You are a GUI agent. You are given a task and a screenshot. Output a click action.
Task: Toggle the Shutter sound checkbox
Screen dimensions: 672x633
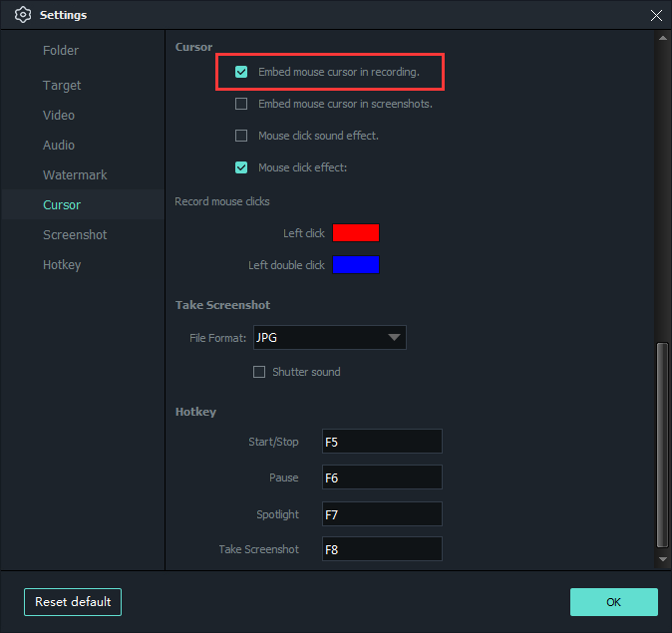[259, 372]
